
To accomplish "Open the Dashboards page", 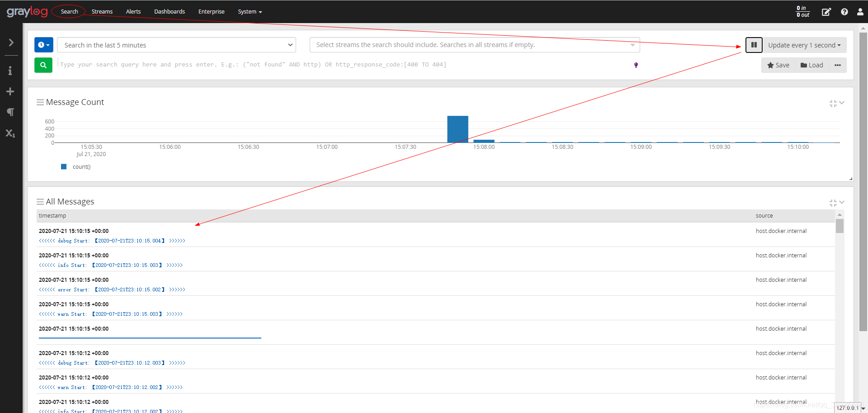I will pos(170,12).
